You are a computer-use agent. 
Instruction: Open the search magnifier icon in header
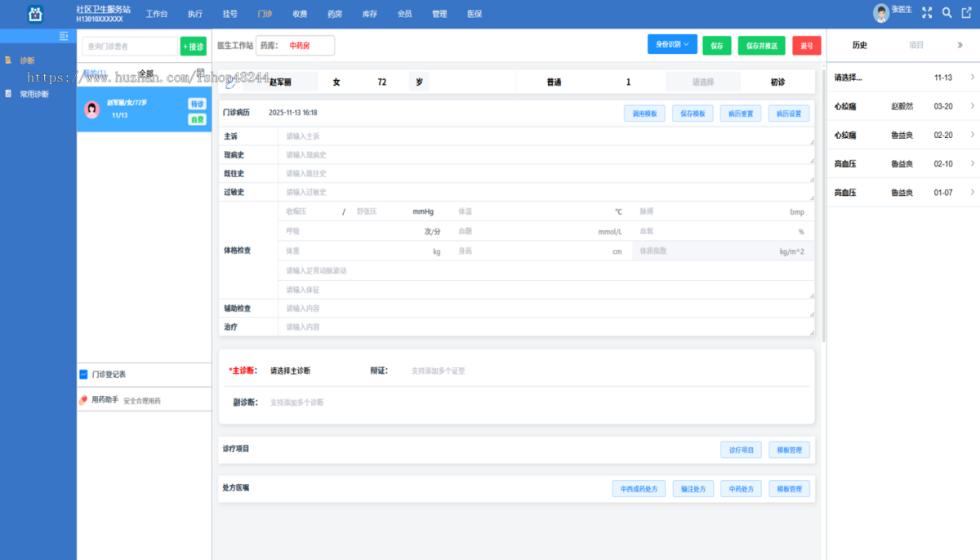click(947, 12)
